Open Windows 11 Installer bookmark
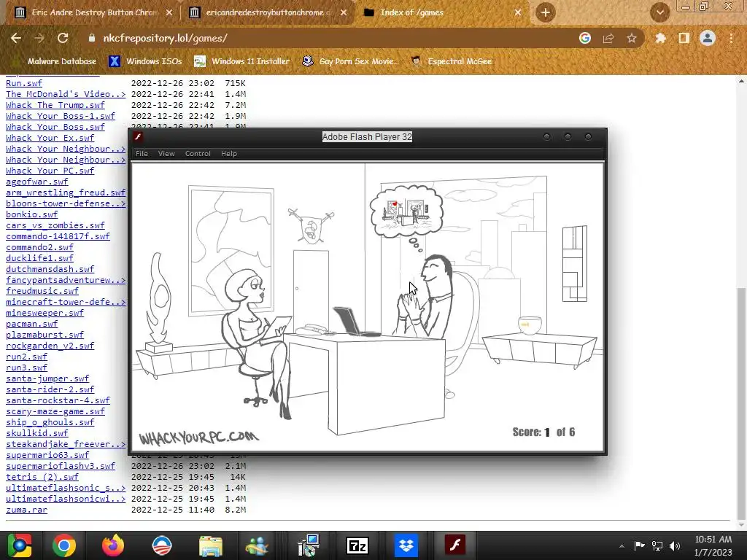The height and width of the screenshot is (560, 747). 242,61
